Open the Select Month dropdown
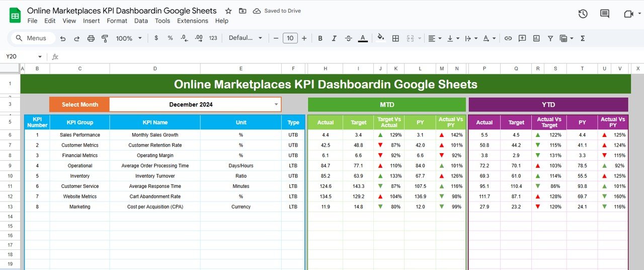The image size is (644, 270). [x=276, y=105]
